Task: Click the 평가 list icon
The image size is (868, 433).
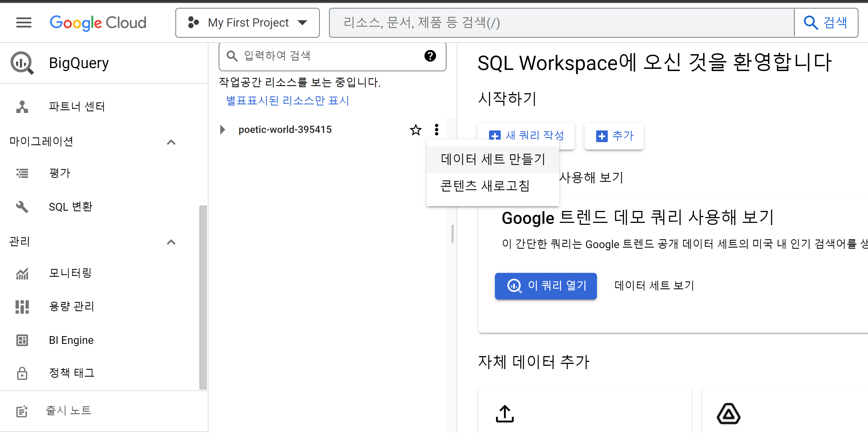Action: point(22,173)
